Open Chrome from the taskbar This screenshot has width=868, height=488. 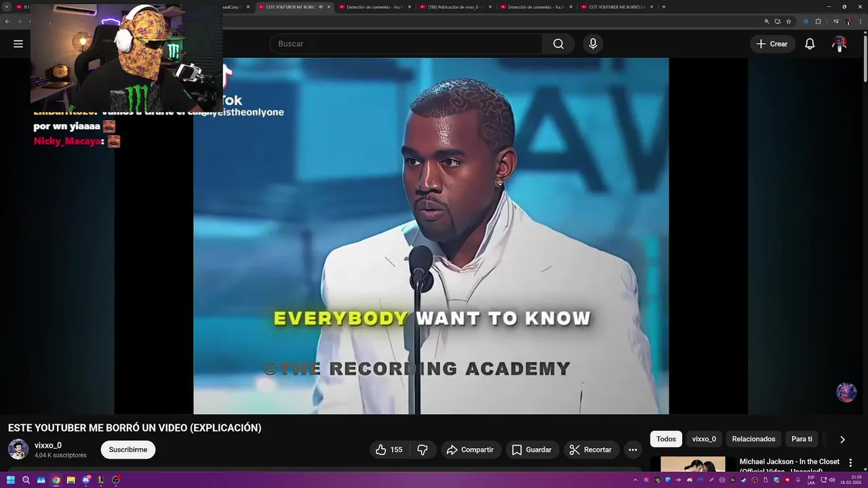tap(56, 480)
